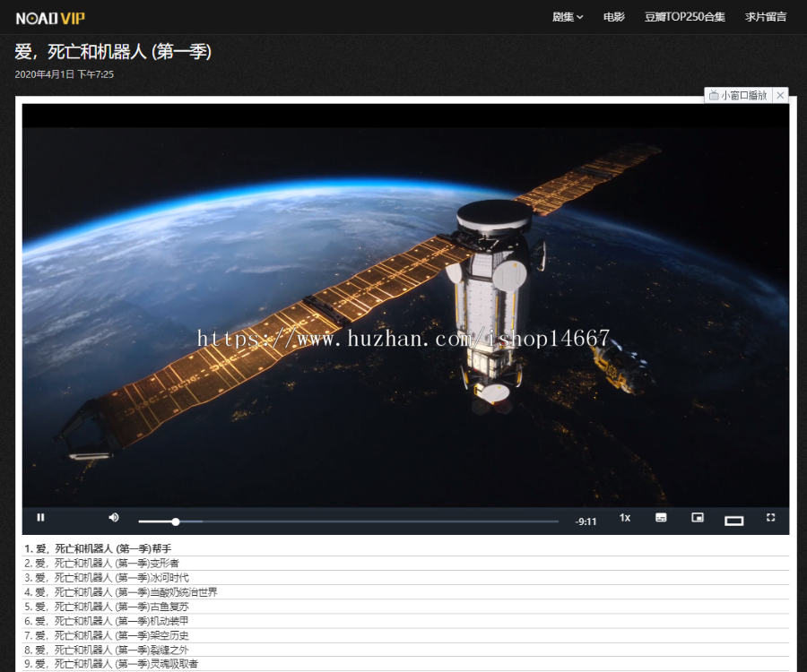Click the NOAD VIP logo
The height and width of the screenshot is (672, 807).
pos(50,19)
